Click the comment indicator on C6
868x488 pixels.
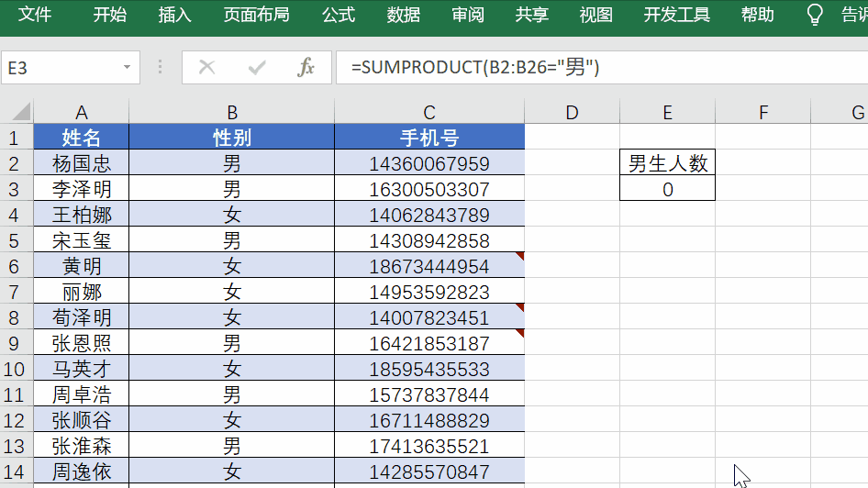[520, 256]
